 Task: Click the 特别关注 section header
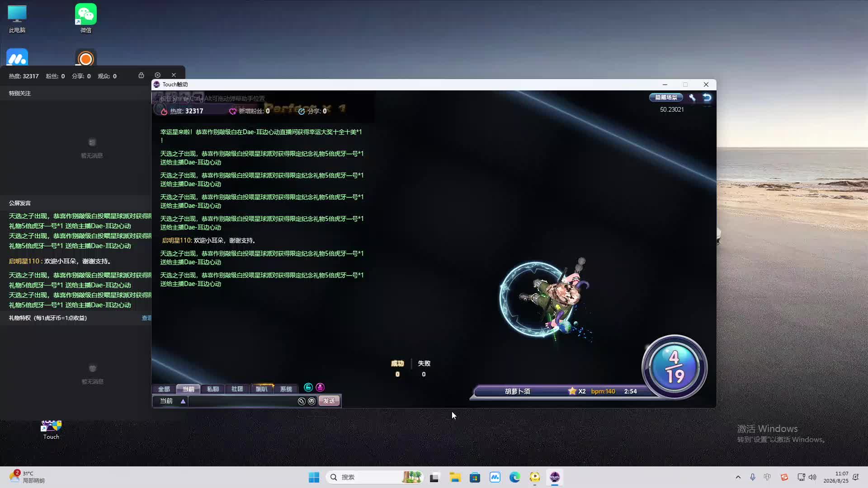click(20, 94)
